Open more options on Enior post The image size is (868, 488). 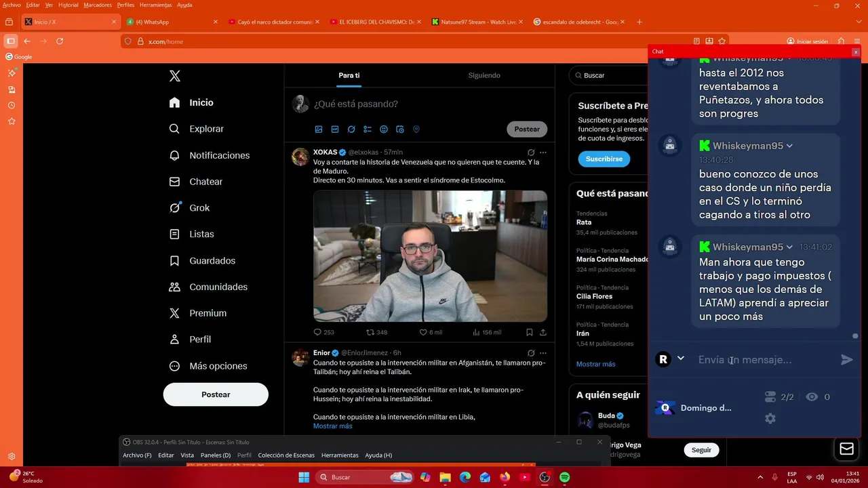[543, 353]
